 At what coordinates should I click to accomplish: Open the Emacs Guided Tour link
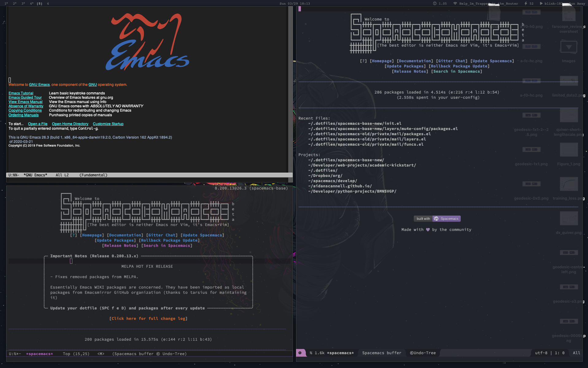tap(25, 98)
